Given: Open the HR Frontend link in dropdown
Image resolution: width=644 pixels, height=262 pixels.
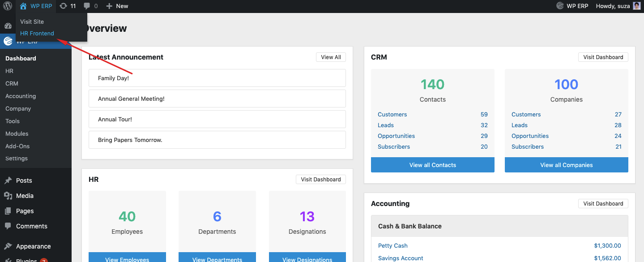Looking at the screenshot, I should (x=37, y=33).
